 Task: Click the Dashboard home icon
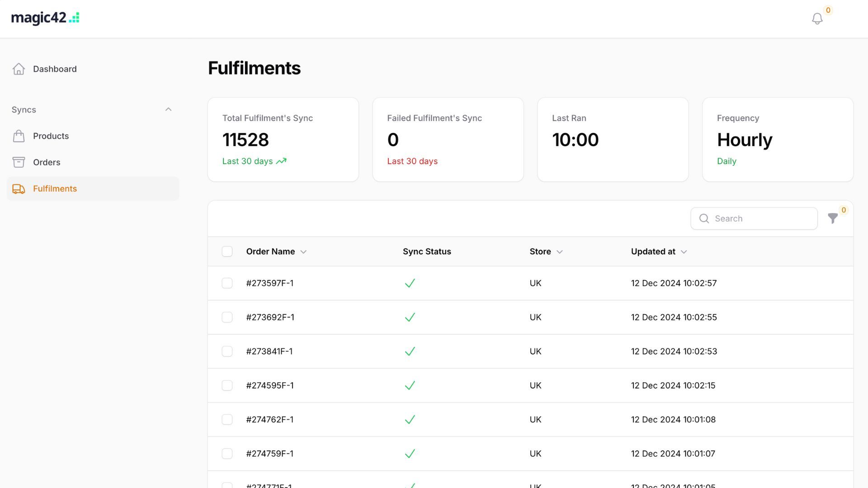[x=19, y=69]
